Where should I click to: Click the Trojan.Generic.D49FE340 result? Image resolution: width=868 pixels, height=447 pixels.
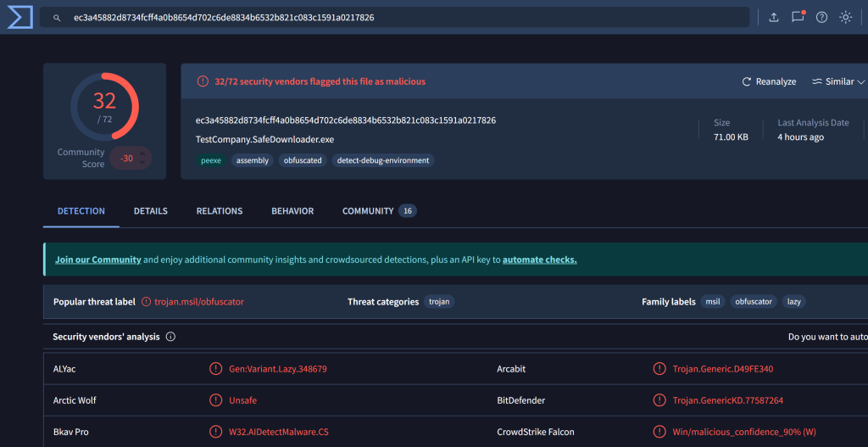point(723,369)
